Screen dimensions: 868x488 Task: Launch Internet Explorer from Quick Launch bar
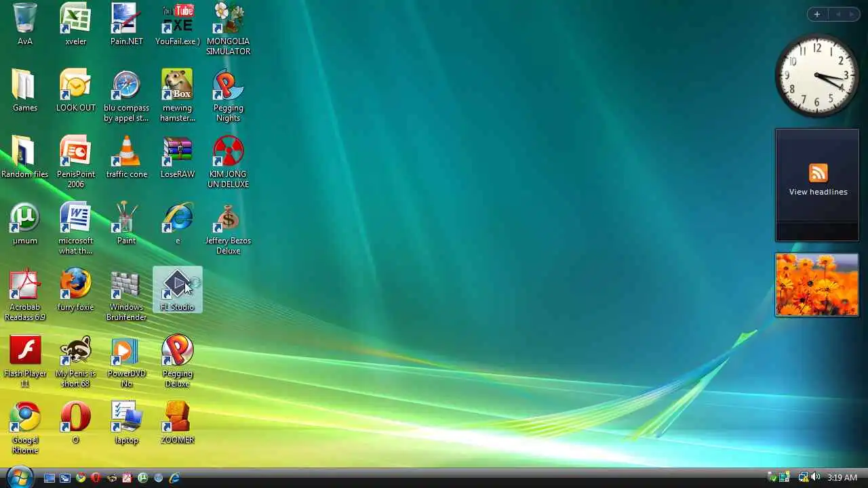(174, 478)
